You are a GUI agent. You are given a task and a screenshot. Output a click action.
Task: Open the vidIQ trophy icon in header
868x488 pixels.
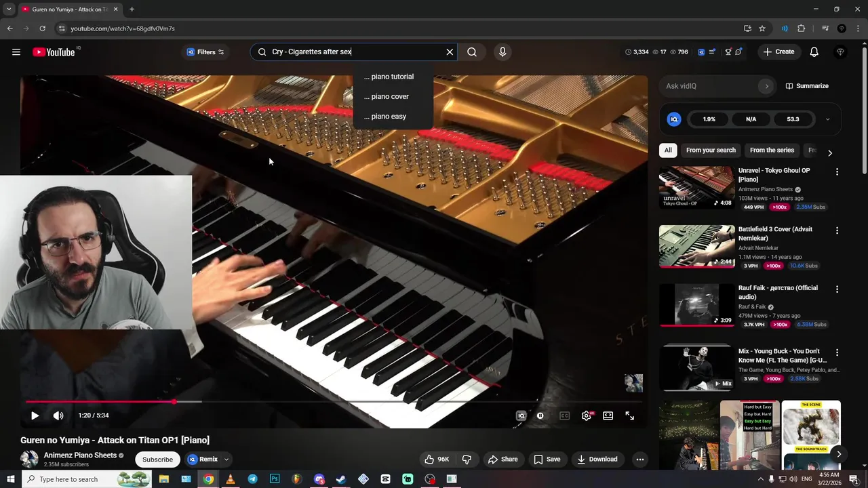pyautogui.click(x=728, y=52)
